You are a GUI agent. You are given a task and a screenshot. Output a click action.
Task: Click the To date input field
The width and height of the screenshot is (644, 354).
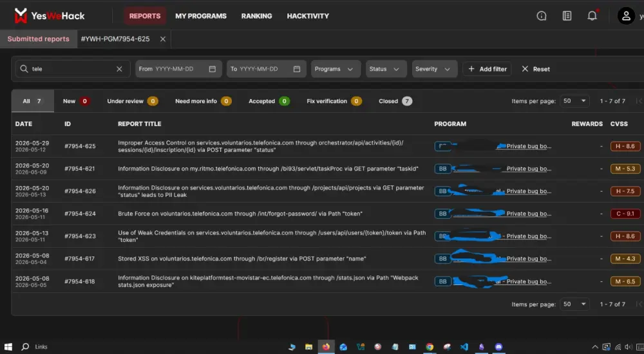266,69
